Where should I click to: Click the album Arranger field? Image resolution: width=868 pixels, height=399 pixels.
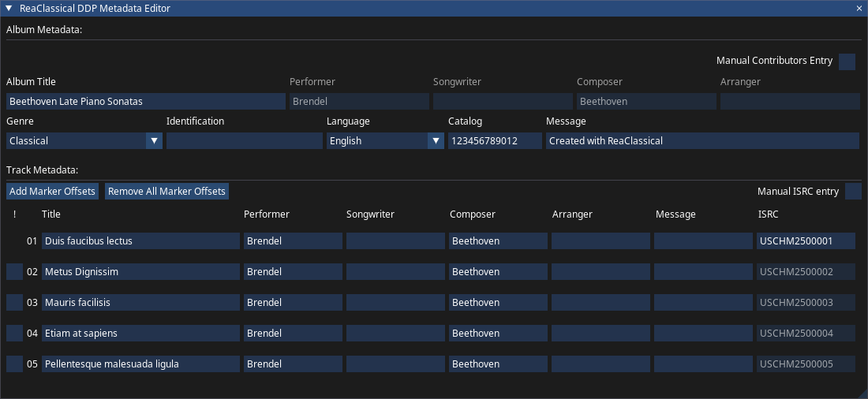pos(790,101)
